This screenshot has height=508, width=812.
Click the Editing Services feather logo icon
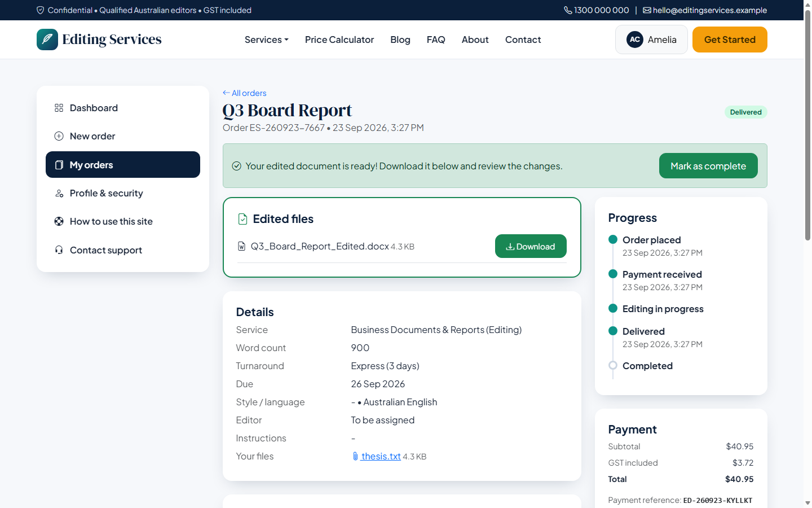(x=47, y=40)
